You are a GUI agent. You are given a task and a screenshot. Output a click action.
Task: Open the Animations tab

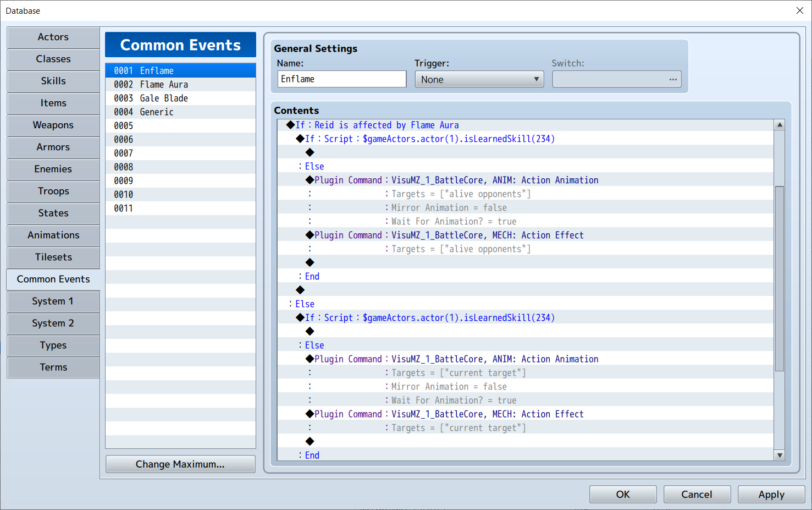pyautogui.click(x=53, y=235)
